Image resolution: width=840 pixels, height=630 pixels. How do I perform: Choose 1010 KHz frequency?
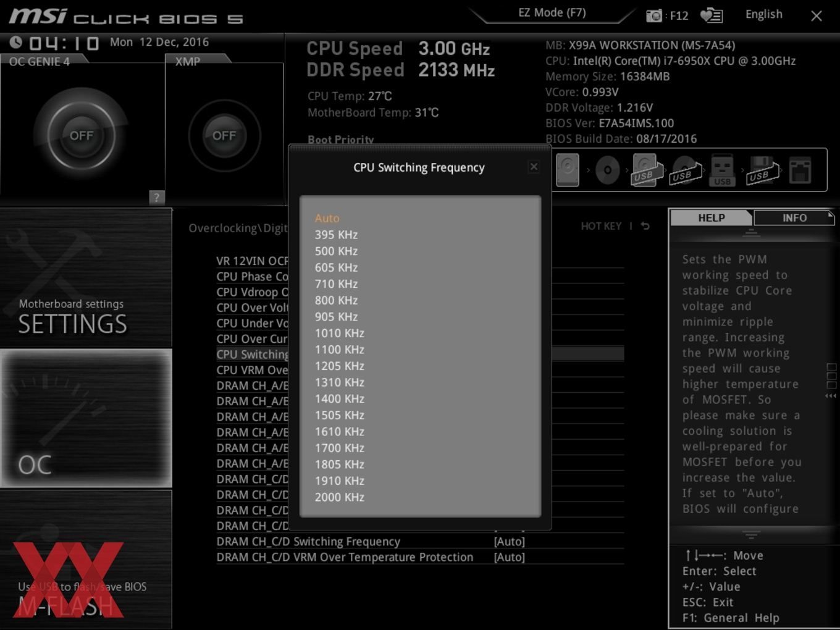[339, 333]
